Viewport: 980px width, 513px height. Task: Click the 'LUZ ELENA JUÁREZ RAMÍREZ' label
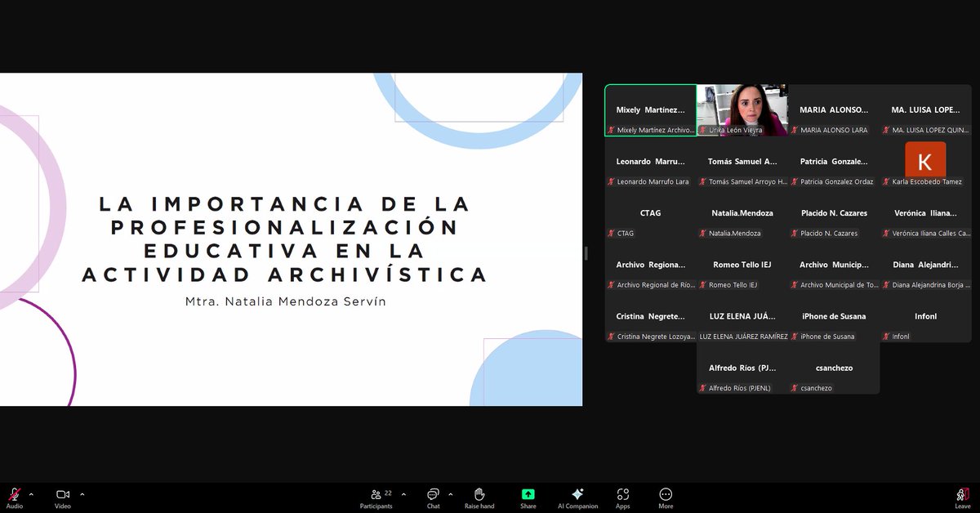pyautogui.click(x=744, y=336)
